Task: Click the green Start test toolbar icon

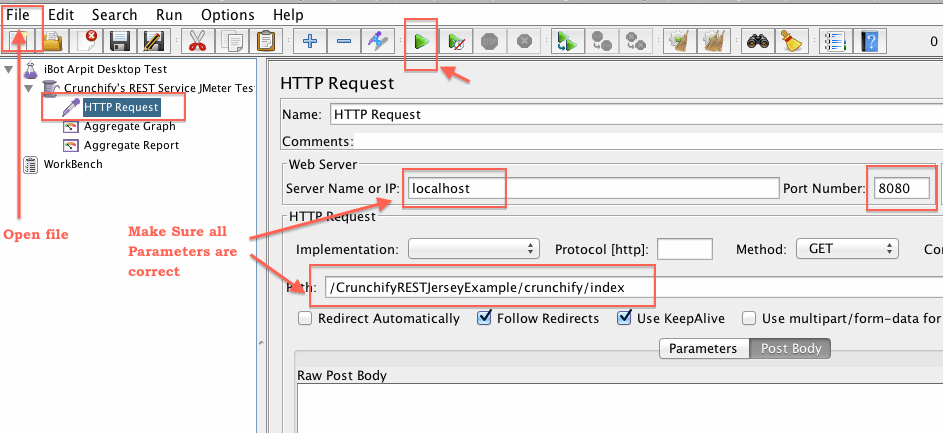Action: pos(421,41)
